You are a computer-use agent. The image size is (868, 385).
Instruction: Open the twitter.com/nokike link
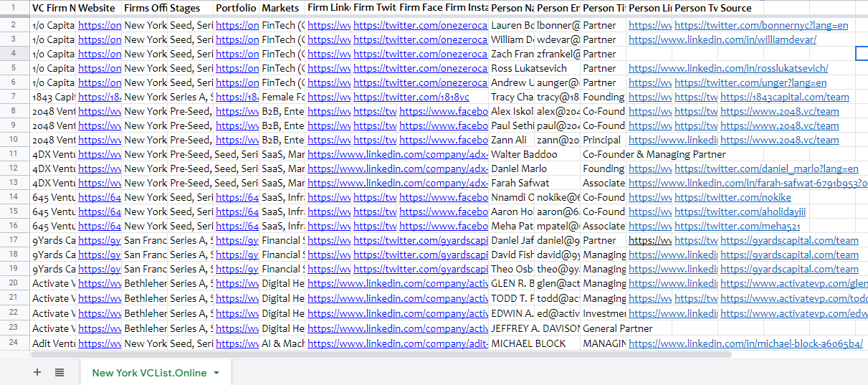pyautogui.click(x=733, y=197)
